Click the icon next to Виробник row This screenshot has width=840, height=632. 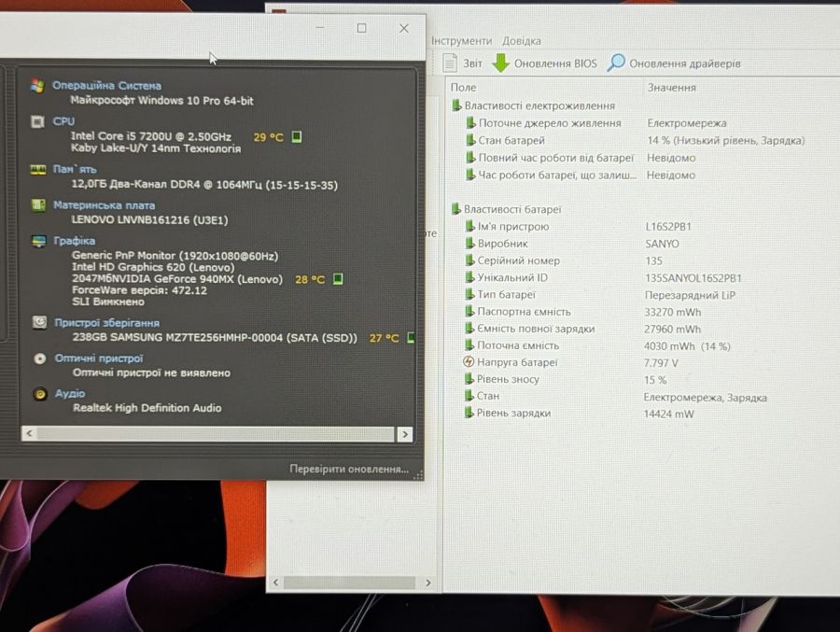coord(469,243)
